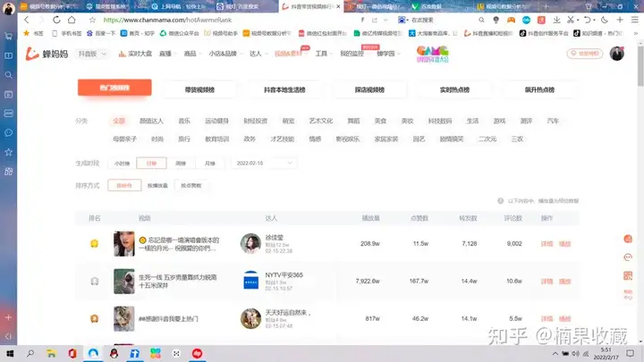
Task: Filter by 颜值达人 category
Action: tap(151, 121)
